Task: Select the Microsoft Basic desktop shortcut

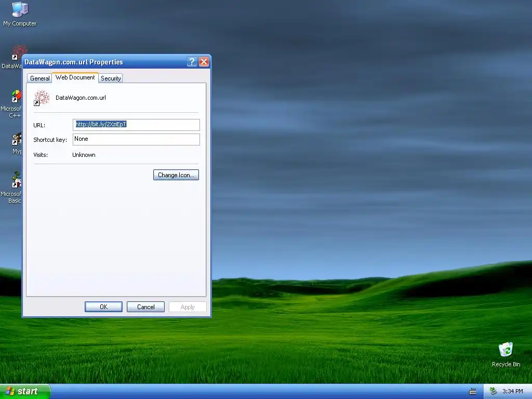Action: pos(11,187)
